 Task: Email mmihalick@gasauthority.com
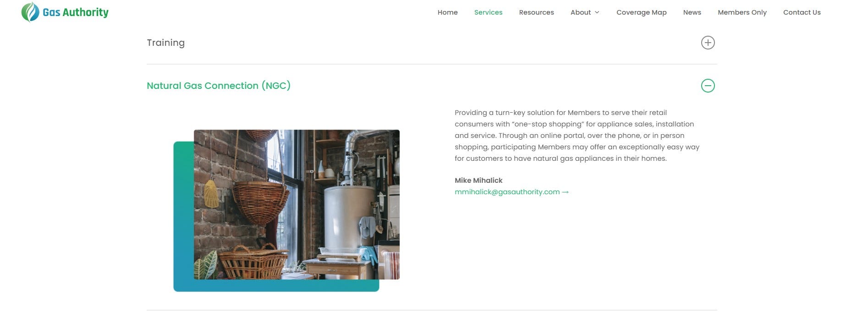click(507, 192)
